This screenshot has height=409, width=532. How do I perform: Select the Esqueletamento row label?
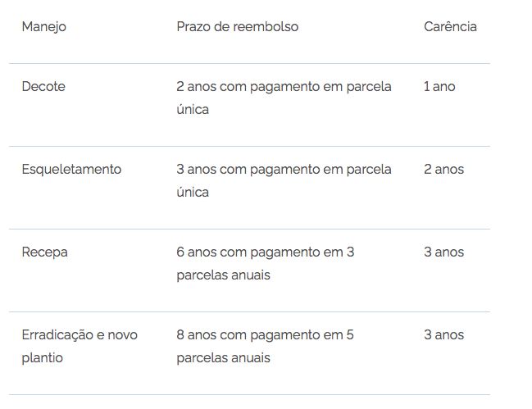71,169
